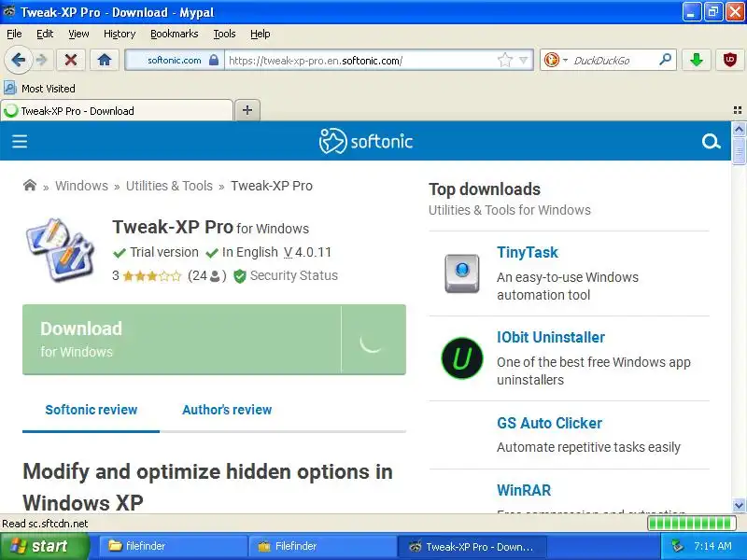Viewport: 747px width, 560px height.
Task: Click the Tweak-XP Pro taskbar button
Action: point(472,546)
